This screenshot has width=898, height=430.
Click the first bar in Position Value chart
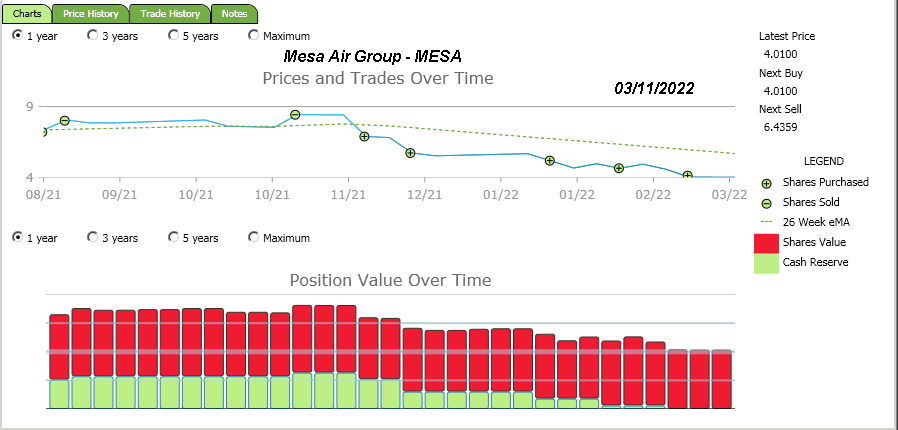59,360
